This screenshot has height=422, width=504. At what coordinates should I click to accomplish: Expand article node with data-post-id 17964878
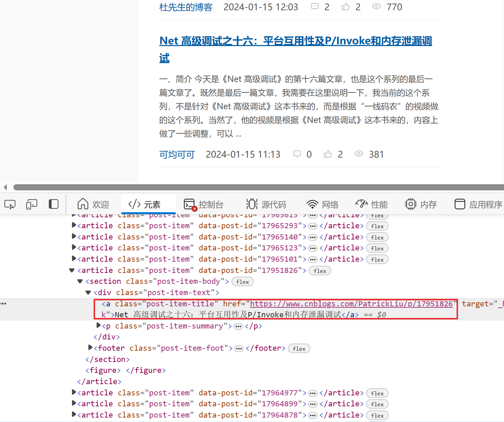pyautogui.click(x=74, y=414)
